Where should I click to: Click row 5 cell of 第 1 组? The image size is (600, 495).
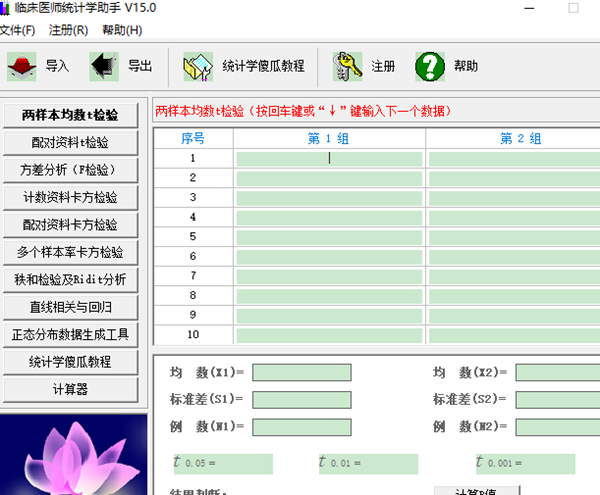[x=329, y=237]
